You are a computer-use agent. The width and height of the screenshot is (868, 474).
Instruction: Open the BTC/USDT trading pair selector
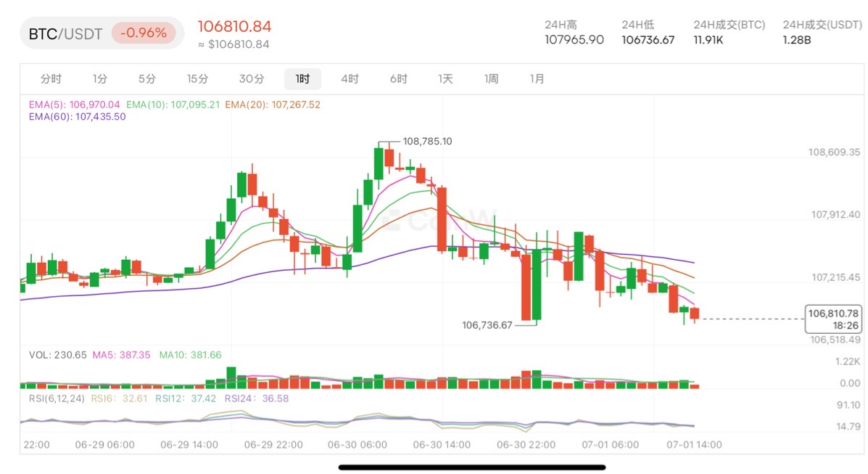click(x=64, y=33)
